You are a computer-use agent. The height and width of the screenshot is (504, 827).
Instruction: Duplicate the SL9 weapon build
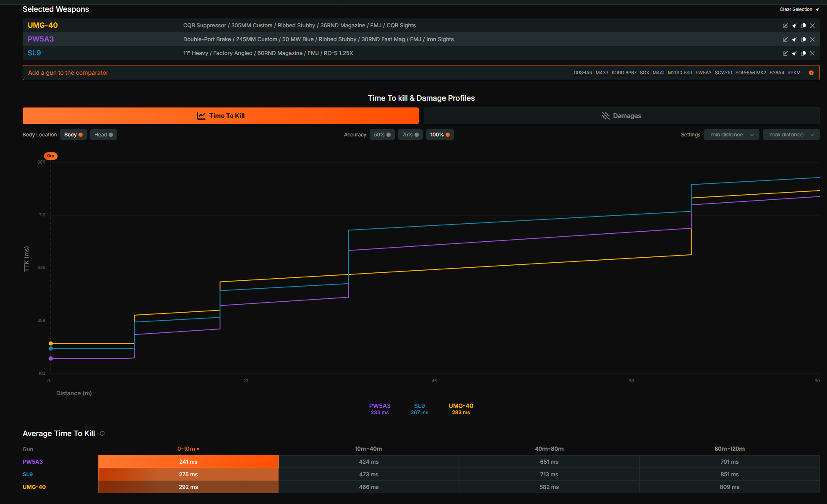click(x=804, y=53)
